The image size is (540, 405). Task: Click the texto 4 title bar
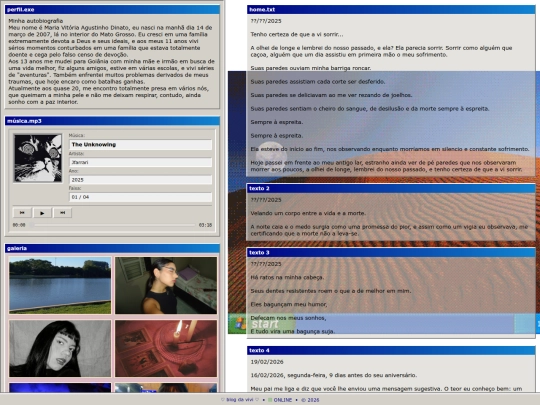coord(391,350)
